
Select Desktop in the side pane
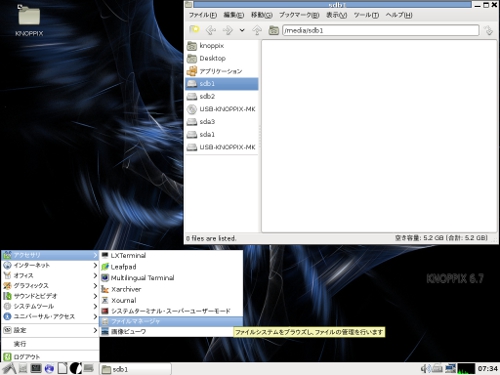[x=222, y=58]
